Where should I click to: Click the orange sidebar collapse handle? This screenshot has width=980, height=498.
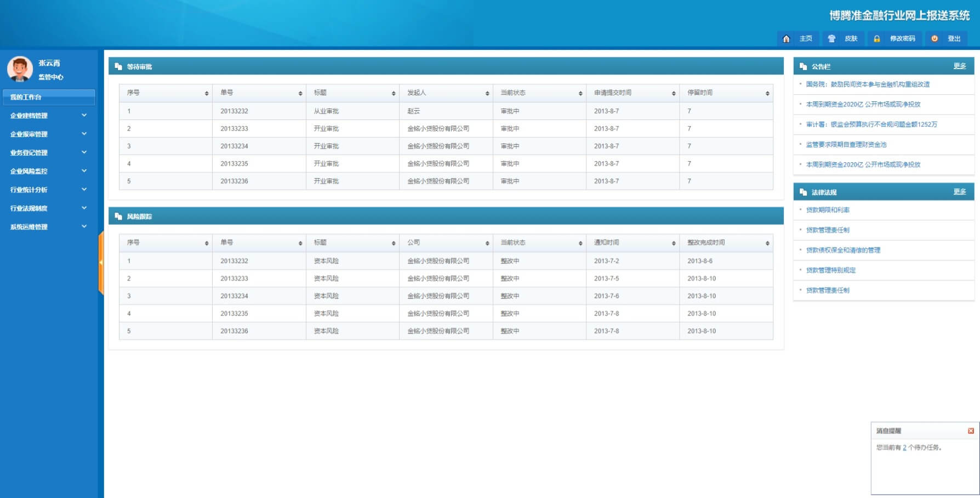(101, 263)
